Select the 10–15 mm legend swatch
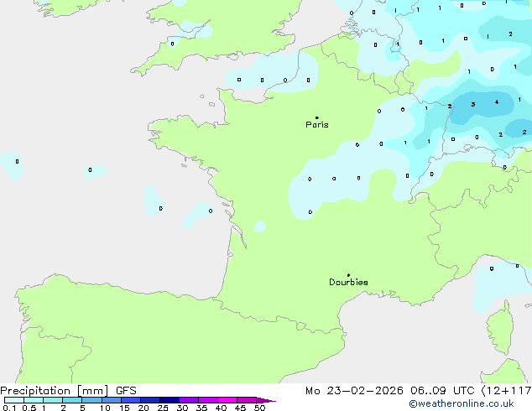Screen dimensions: 532x411 click(x=112, y=400)
